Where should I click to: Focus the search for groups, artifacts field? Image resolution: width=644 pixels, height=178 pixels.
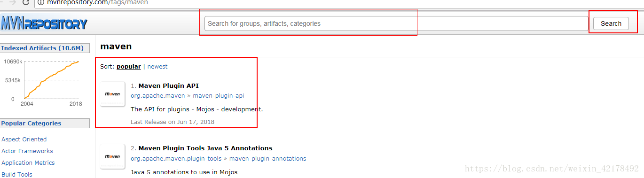396,23
